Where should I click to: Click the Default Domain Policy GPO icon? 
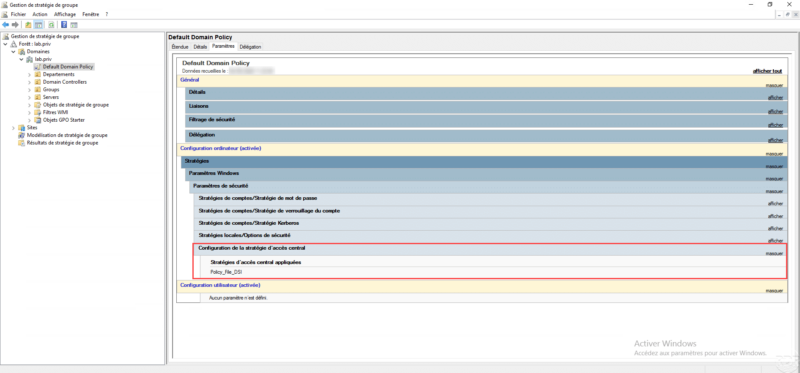38,67
